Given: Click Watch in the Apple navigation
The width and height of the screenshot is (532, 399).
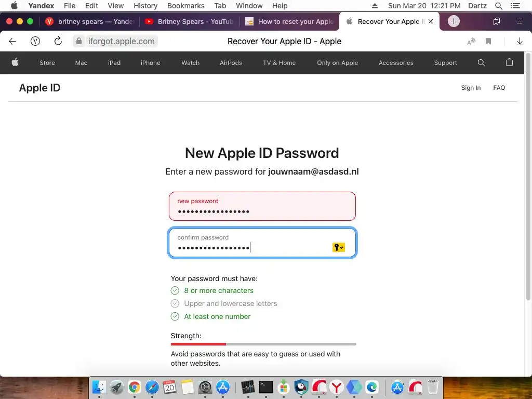Looking at the screenshot, I should pos(190,63).
